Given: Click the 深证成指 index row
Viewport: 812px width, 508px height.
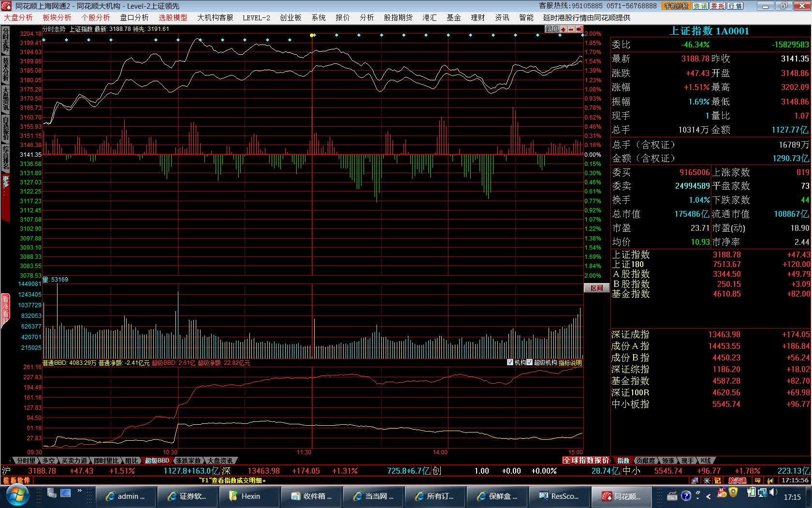Looking at the screenshot, I should click(x=710, y=334).
